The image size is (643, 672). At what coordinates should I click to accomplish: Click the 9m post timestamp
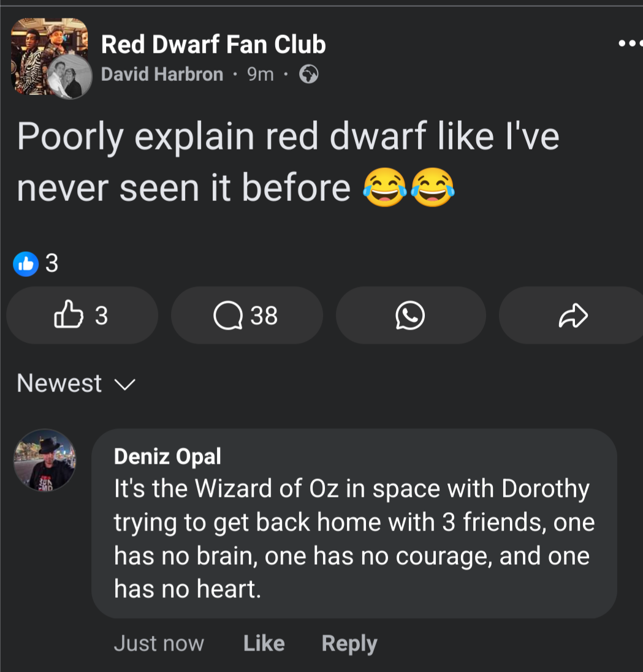click(x=260, y=75)
